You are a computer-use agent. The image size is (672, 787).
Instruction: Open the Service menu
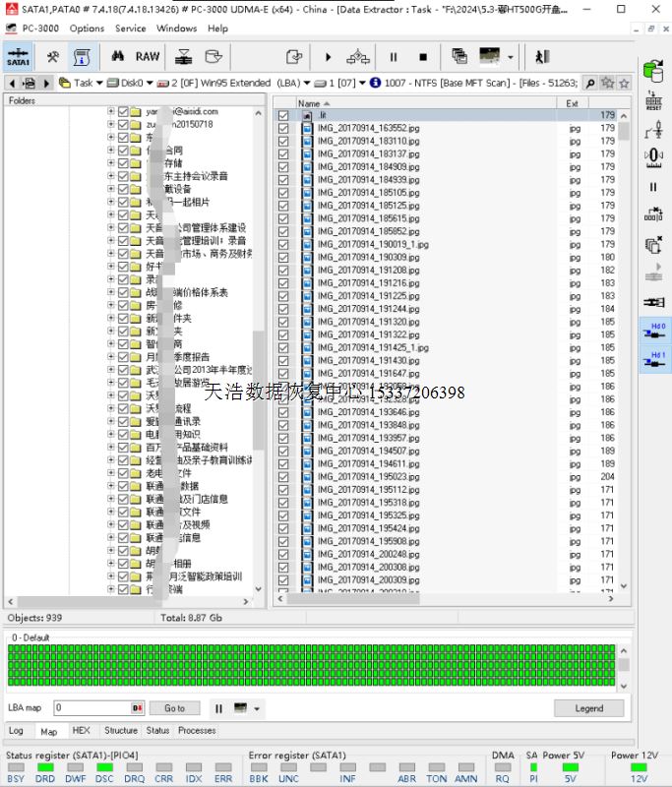pos(130,29)
